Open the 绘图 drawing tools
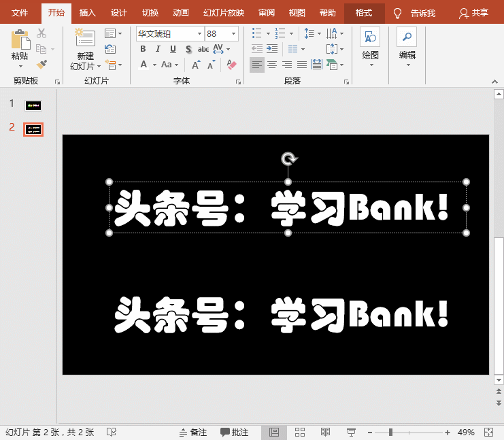This screenshot has height=440, width=504. pyautogui.click(x=370, y=47)
